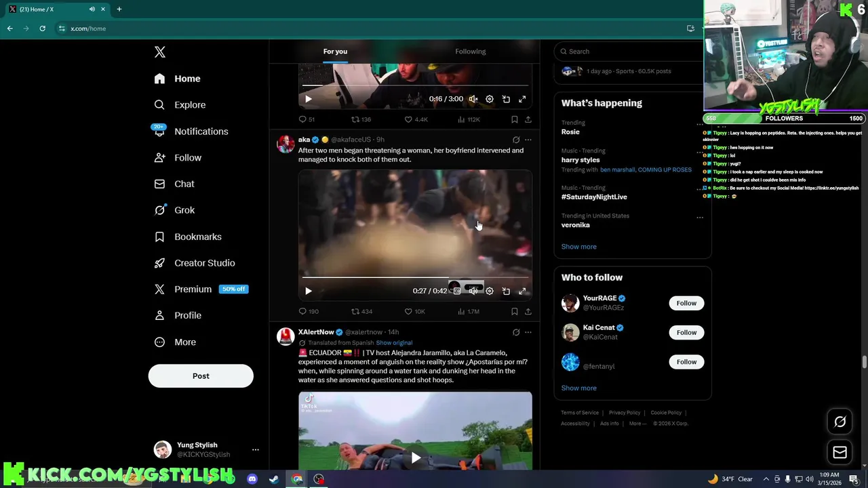Reload the page in browser toolbar
Screen dimensions: 868x488
(x=42, y=28)
